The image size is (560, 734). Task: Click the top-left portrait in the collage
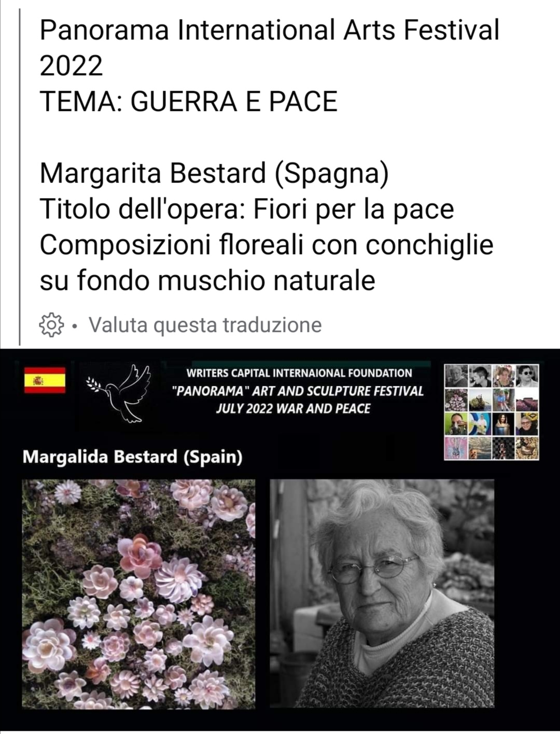tap(456, 376)
